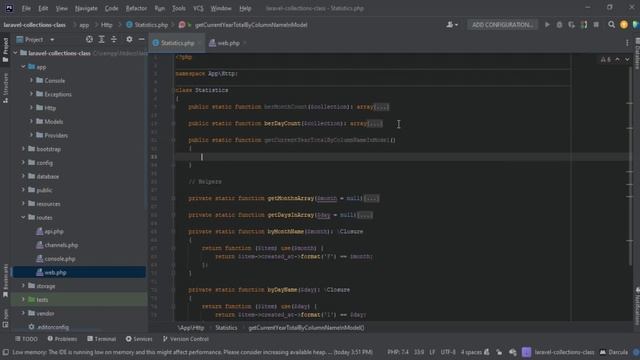
Task: Collapse the routes folder
Action: pyautogui.click(x=23, y=218)
